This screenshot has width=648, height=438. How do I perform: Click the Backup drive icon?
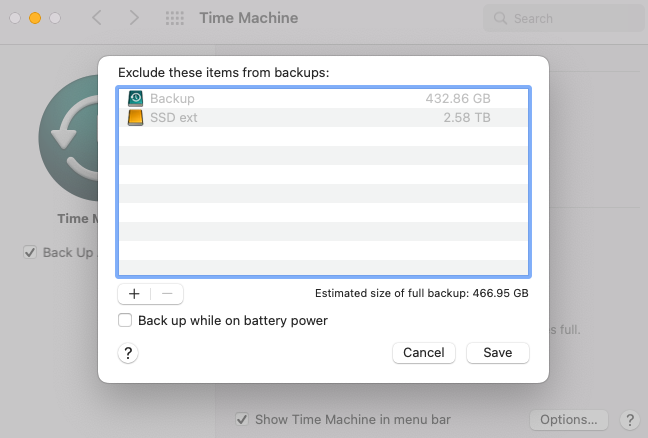pos(136,99)
